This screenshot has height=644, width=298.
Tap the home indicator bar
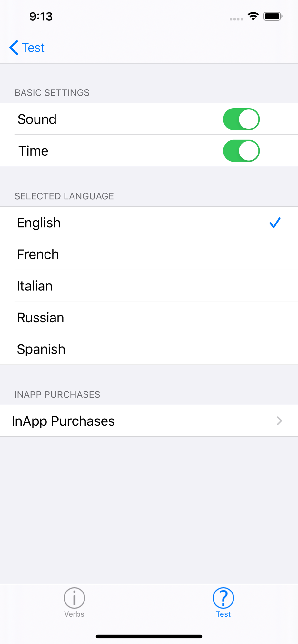(x=149, y=636)
